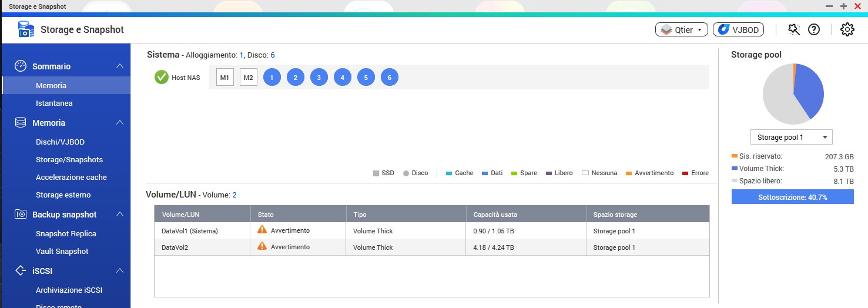Open the help question mark icon
The width and height of the screenshot is (868, 308).
814,29
